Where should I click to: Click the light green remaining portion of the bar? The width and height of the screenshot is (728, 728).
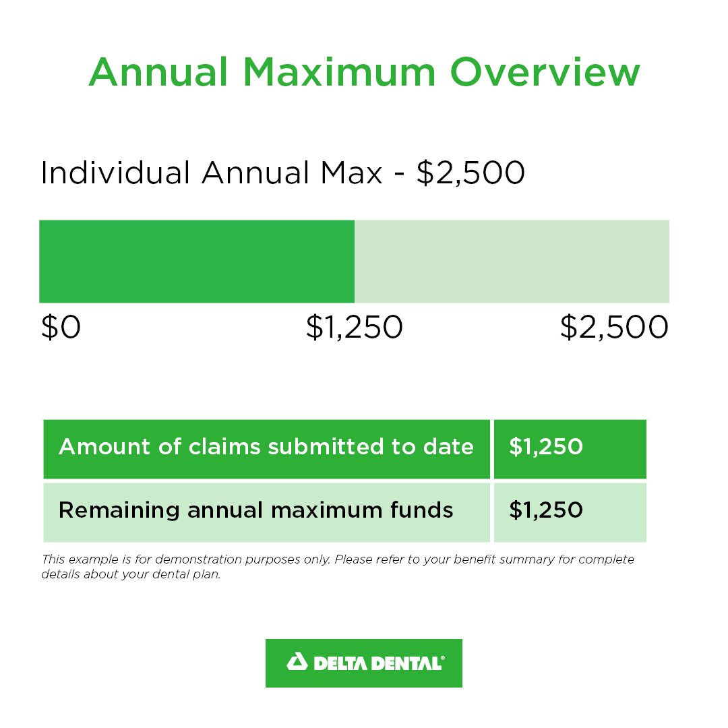[512, 262]
